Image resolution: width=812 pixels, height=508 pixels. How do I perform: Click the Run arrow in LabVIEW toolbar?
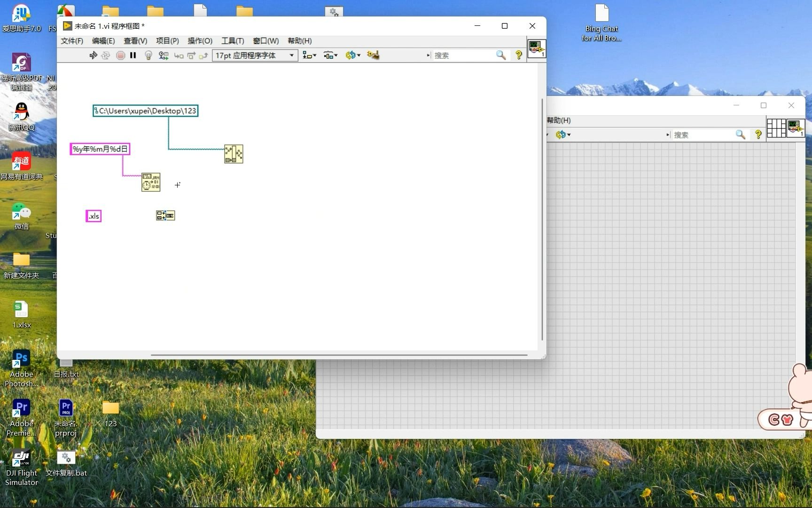click(x=93, y=56)
